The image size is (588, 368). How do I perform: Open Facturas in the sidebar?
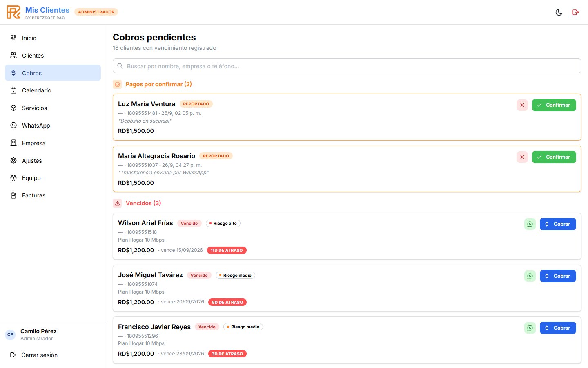pyautogui.click(x=53, y=195)
